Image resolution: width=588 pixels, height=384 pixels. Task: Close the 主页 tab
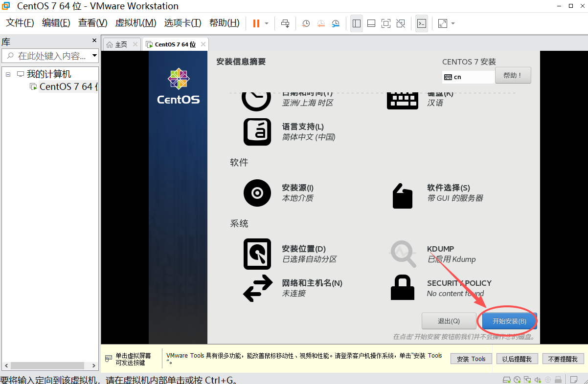(135, 44)
